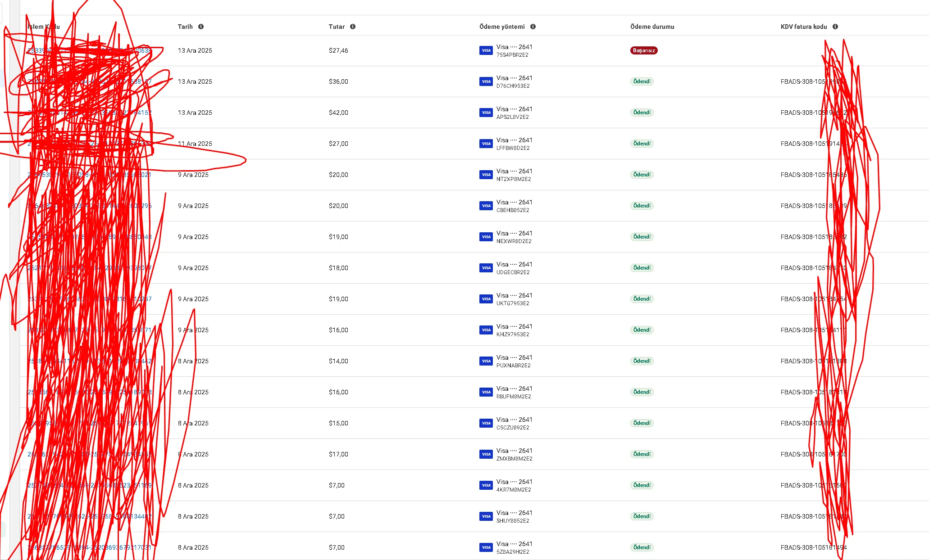Image resolution: width=929 pixels, height=560 pixels.
Task: Click Ödendi badge for the $36,00 payment
Action: point(642,81)
